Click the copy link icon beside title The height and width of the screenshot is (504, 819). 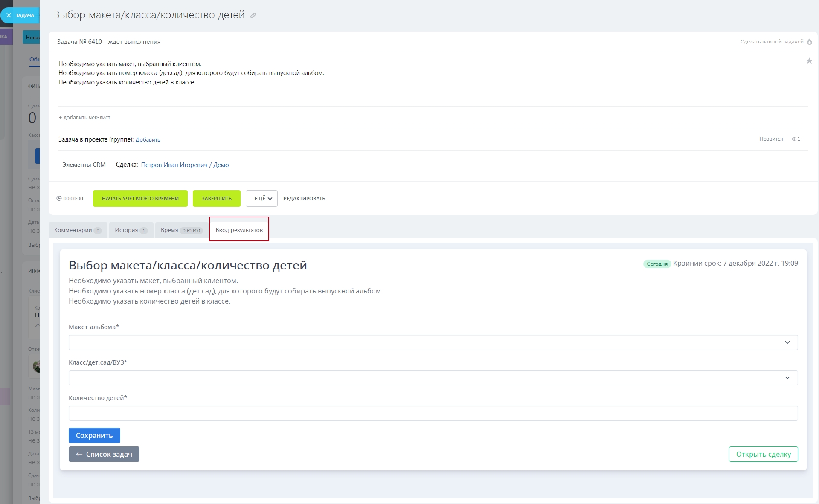click(x=253, y=16)
